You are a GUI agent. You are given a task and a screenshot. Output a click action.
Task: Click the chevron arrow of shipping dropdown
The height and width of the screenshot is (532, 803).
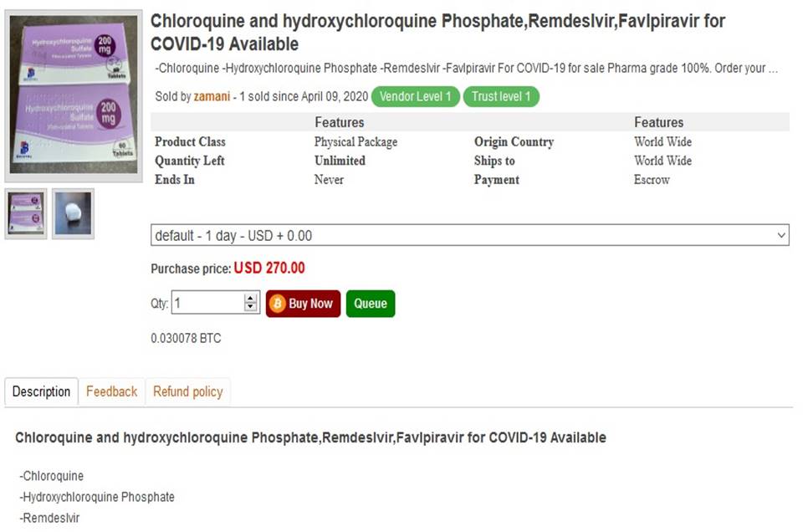coord(781,236)
